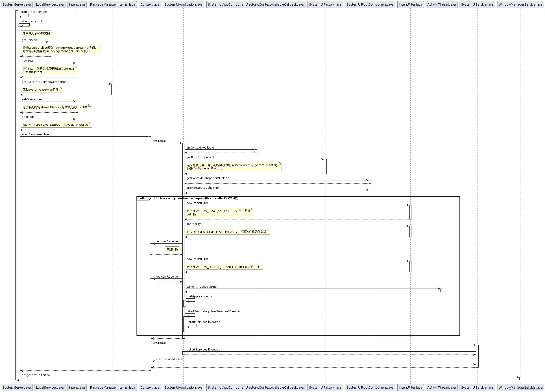This screenshot has height=392, width=545.
Task: Click top SystemUIFactory.java participant header
Action: 325,4
